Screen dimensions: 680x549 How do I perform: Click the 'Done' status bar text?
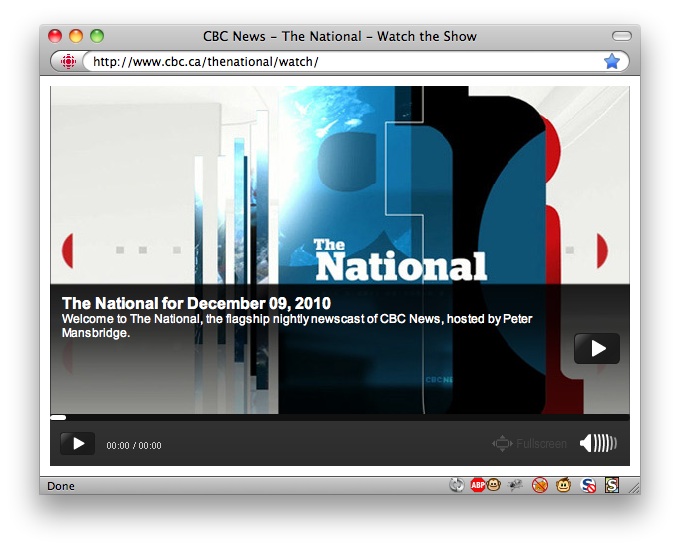coord(61,486)
